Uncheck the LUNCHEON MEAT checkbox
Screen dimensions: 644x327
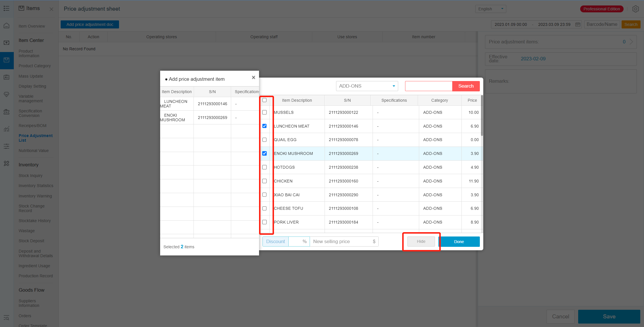[264, 126]
